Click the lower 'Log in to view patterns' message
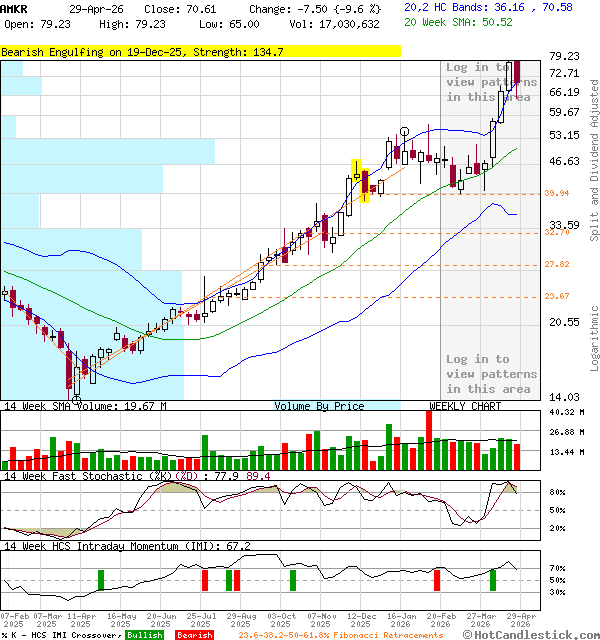The height and width of the screenshot is (640, 600). pos(490,374)
